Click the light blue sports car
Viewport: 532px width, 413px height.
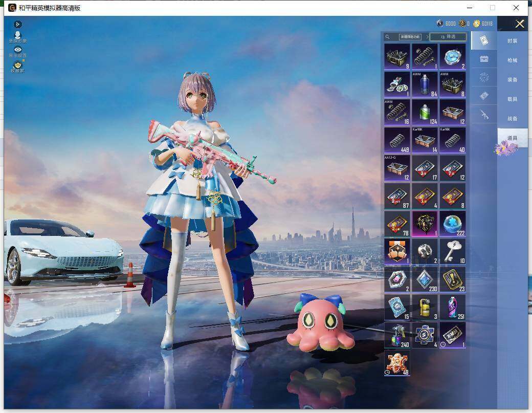click(63, 251)
